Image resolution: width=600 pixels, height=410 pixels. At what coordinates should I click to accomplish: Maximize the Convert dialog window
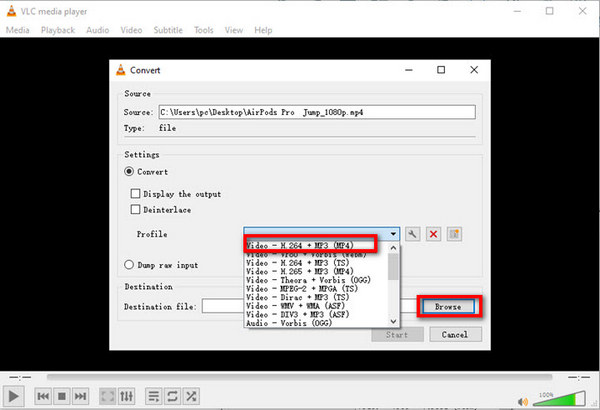coord(441,70)
